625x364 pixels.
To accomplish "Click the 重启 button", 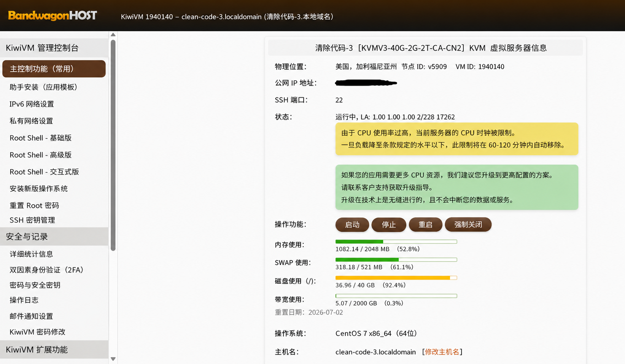I will (425, 224).
